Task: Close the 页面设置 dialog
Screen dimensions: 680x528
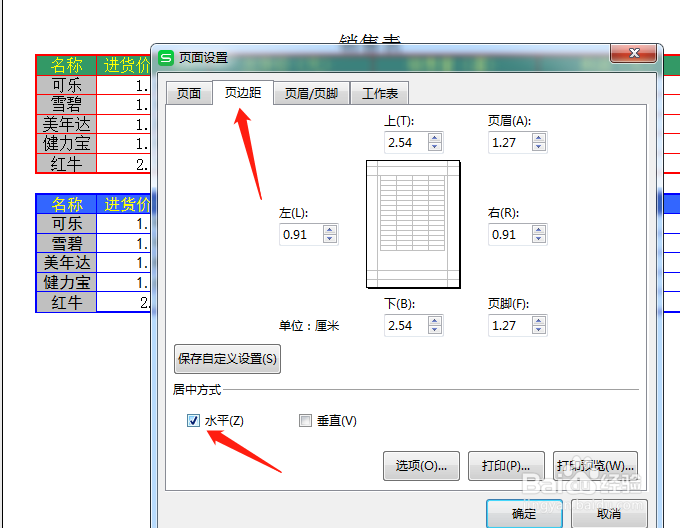Action: coord(634,53)
